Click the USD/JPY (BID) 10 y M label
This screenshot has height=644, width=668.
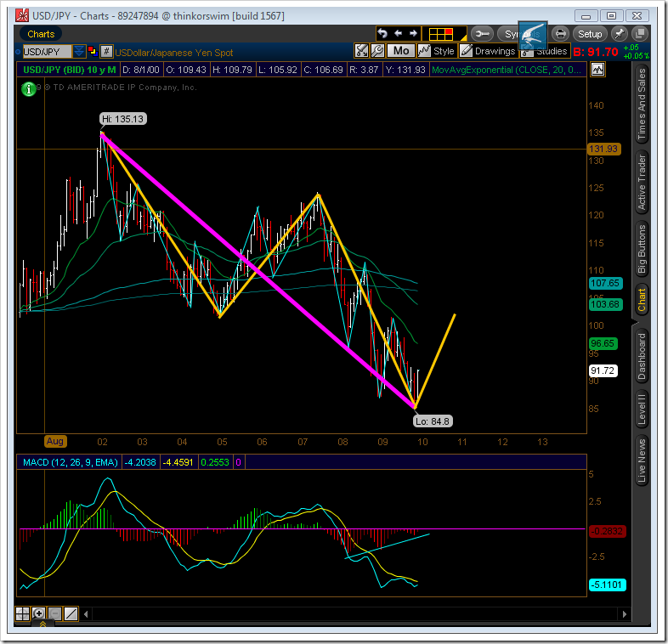[69, 70]
